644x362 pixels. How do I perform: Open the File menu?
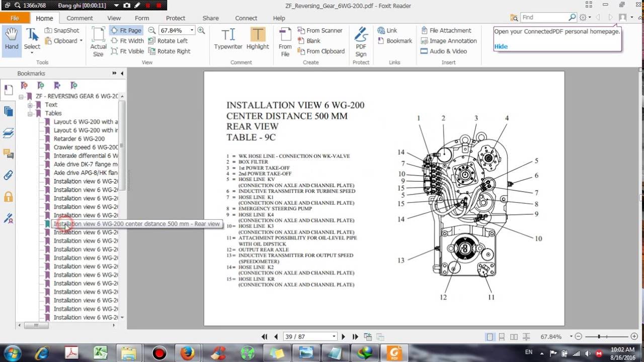[15, 18]
